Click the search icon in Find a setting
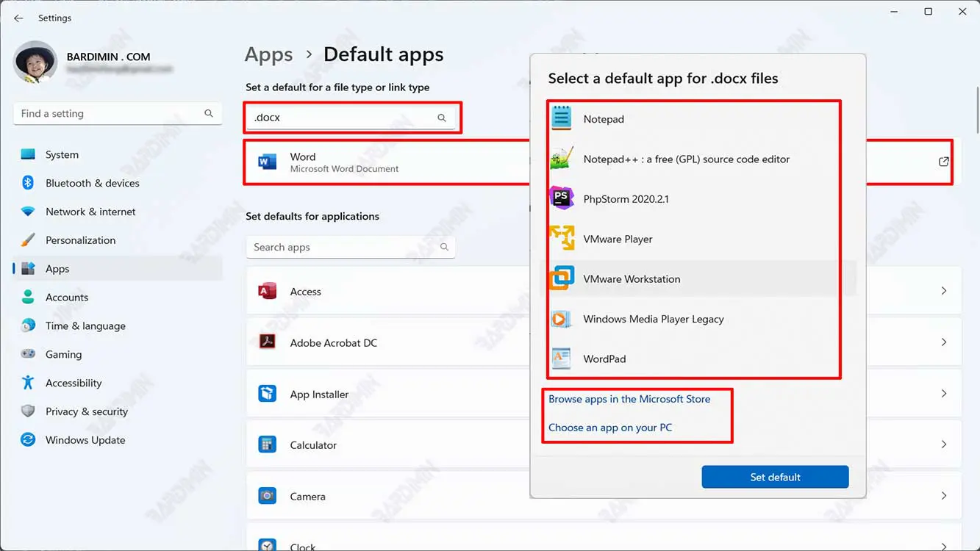980x551 pixels. [209, 113]
